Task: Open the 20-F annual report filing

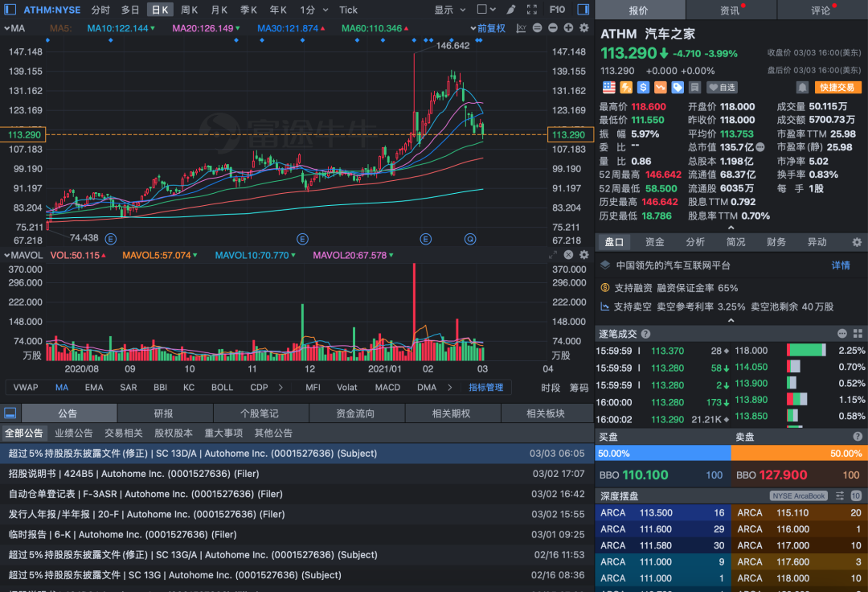Action: (x=297, y=514)
